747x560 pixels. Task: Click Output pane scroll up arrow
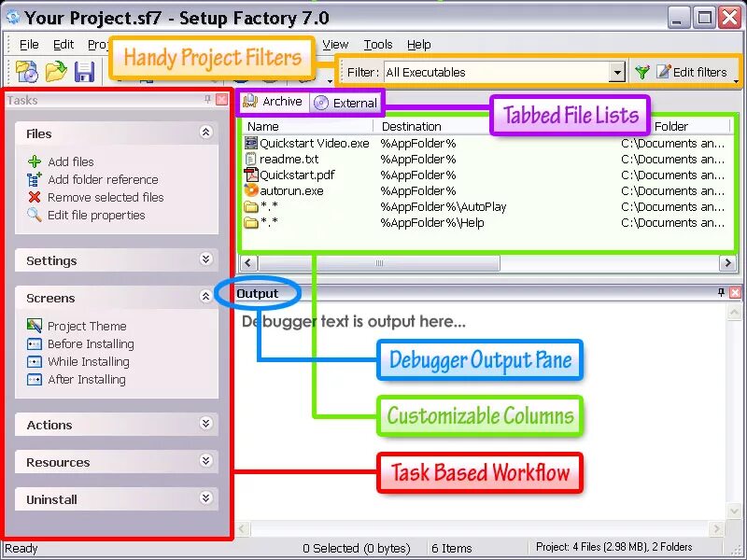point(734,312)
